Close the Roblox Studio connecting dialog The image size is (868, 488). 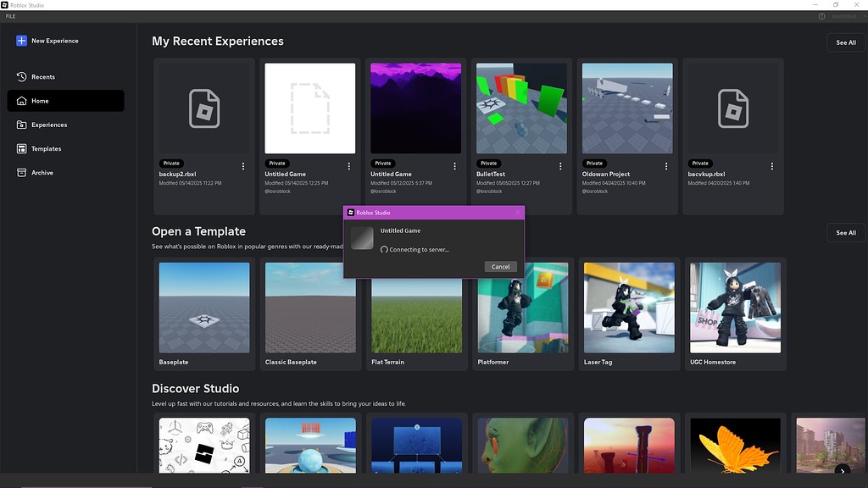pyautogui.click(x=518, y=213)
